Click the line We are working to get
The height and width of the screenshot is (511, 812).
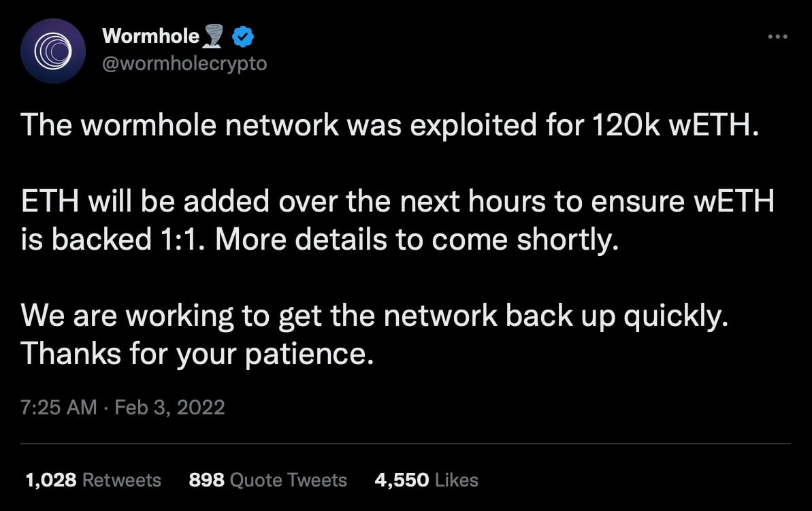(x=374, y=316)
